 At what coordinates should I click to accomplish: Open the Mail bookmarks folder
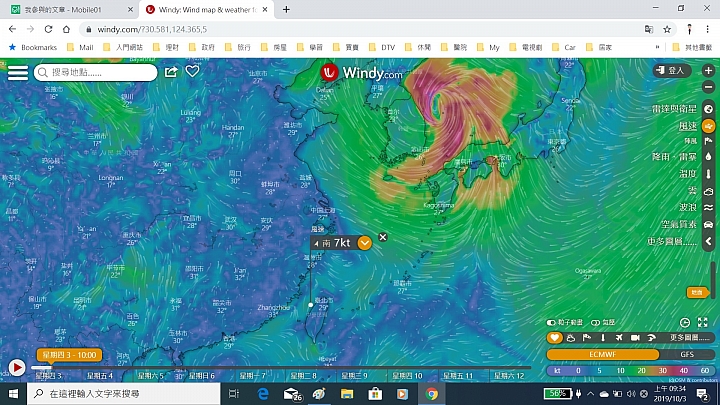(x=80, y=47)
